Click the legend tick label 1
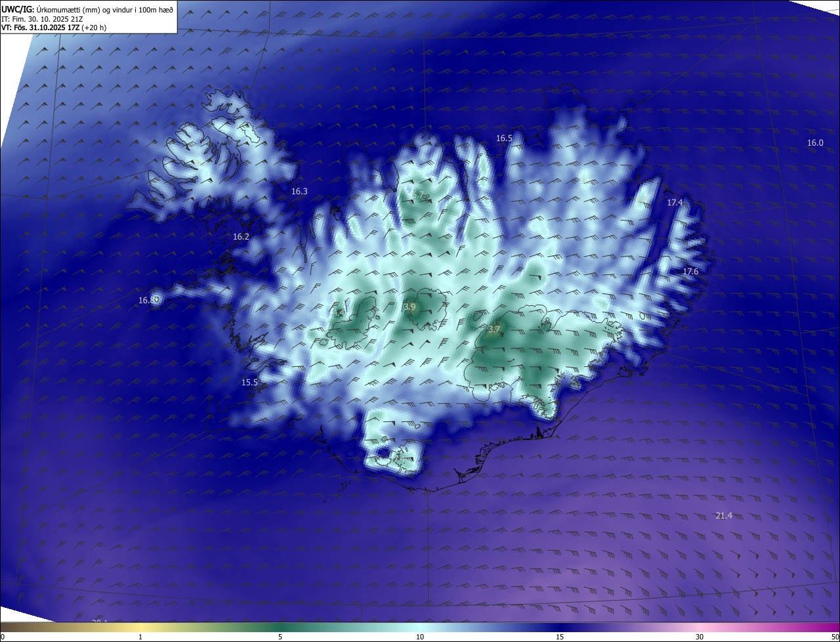Image resolution: width=840 pixels, height=642 pixels. [x=140, y=637]
